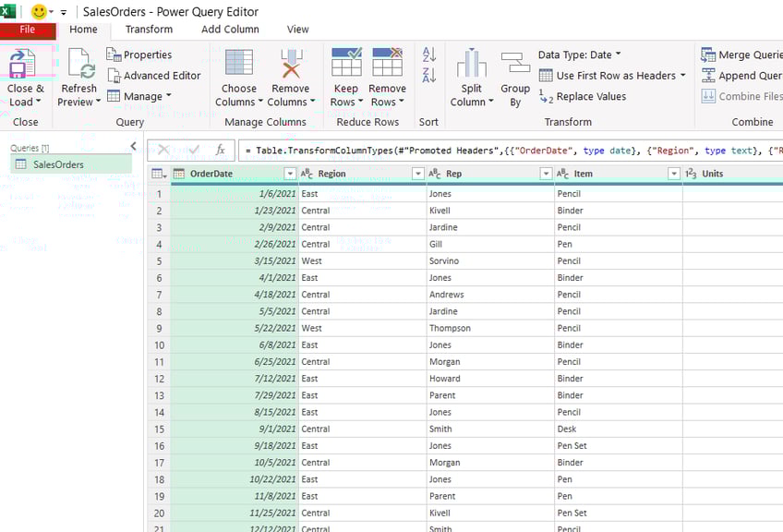The image size is (783, 532).
Task: Open the Advanced Editor
Action: (x=154, y=76)
